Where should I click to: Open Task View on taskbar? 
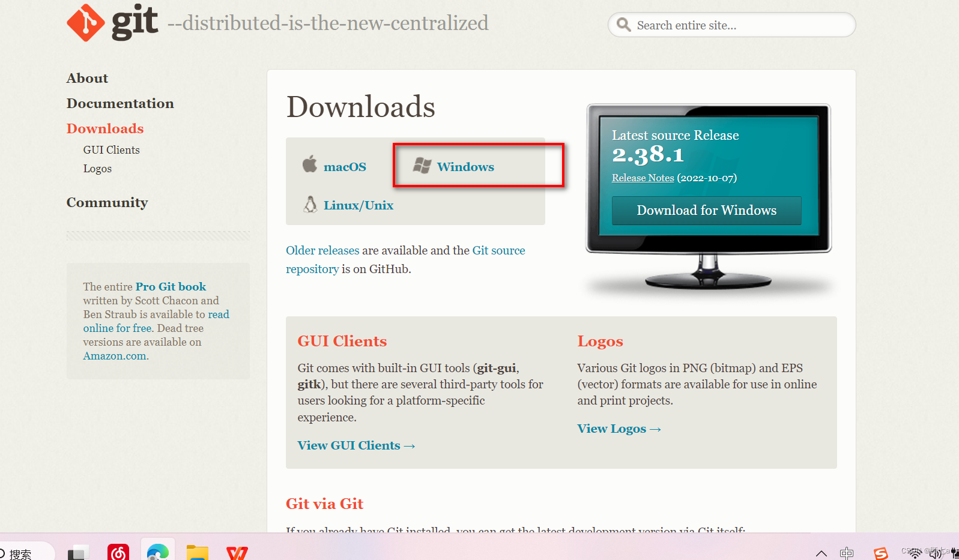pos(78,552)
